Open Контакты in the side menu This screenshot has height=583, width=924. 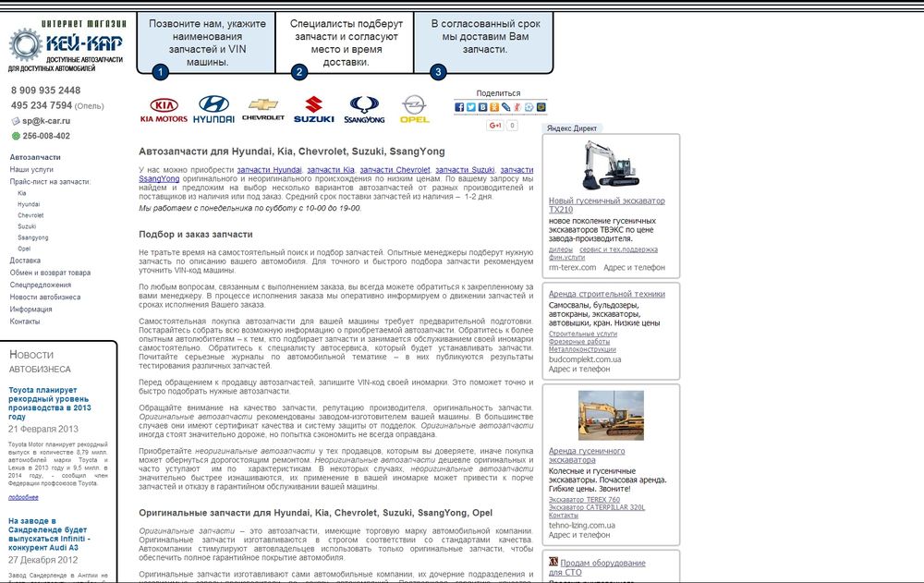[25, 322]
